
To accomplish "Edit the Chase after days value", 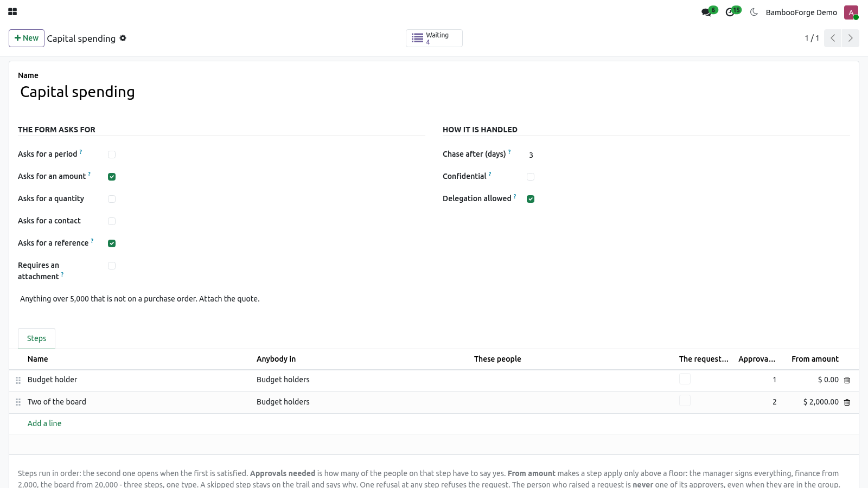I will click(688, 155).
